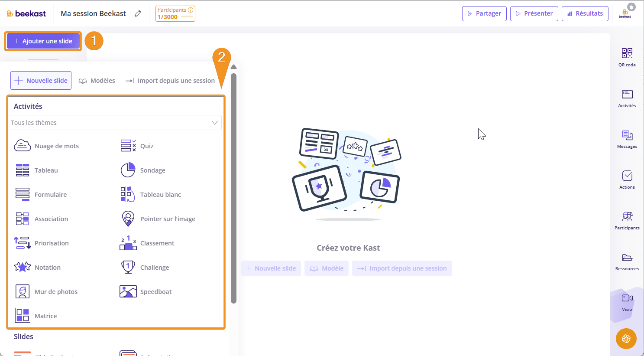
Task: Choose the Challenge trophy icon
Action: click(128, 267)
